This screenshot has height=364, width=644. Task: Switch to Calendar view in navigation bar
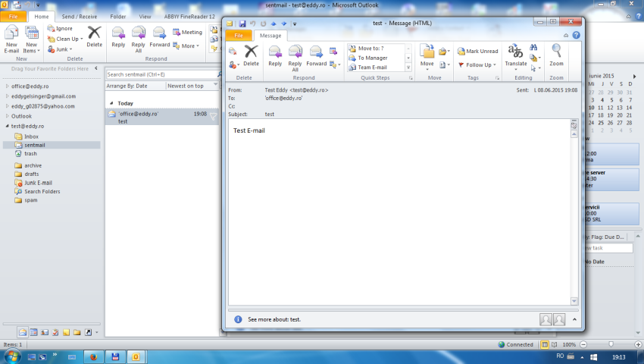pyautogui.click(x=33, y=332)
